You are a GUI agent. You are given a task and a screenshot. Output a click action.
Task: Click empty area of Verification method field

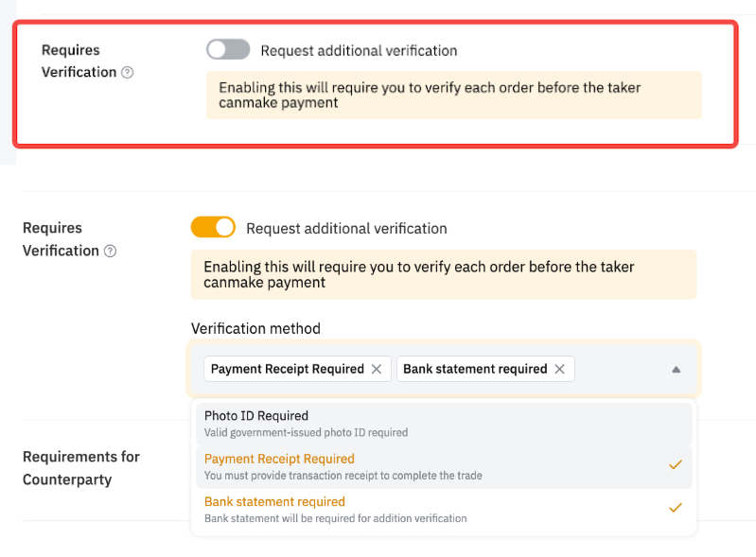click(620, 369)
